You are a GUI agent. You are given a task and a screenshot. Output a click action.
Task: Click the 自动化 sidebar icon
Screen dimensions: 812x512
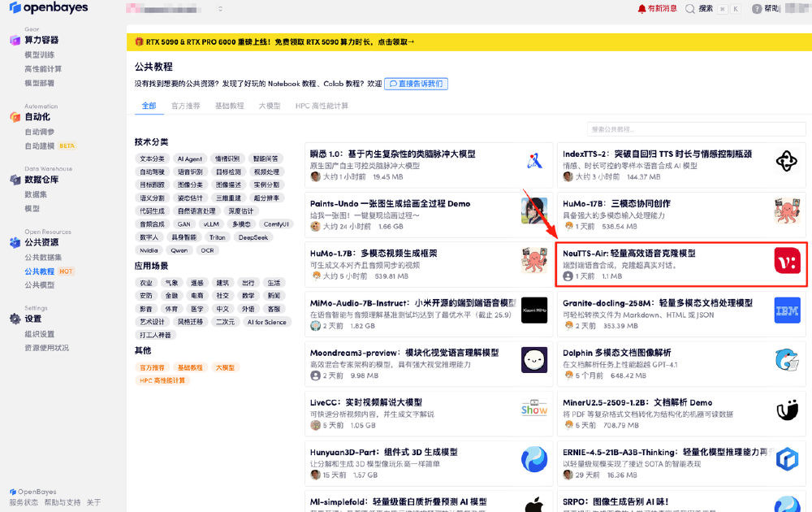pos(15,117)
